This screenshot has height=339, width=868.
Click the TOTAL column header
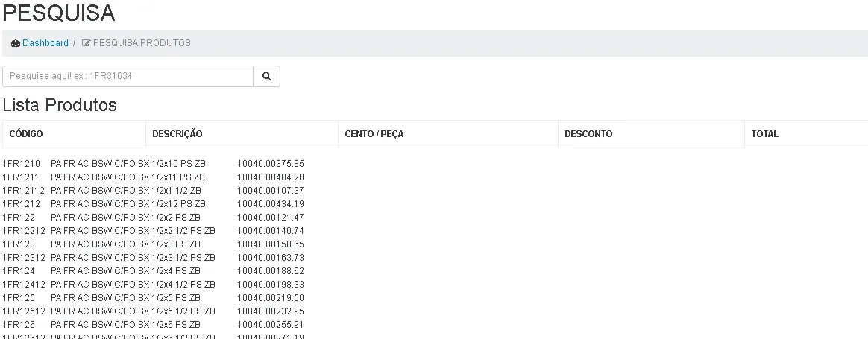click(764, 134)
